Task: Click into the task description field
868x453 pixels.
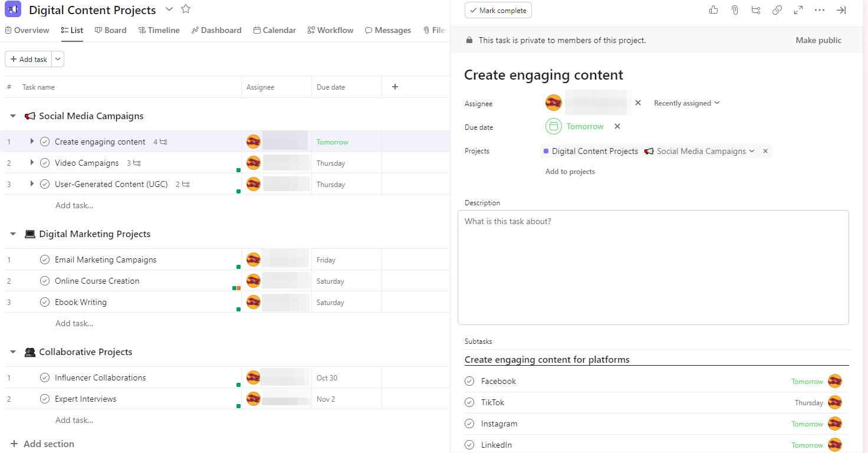Action: pos(653,267)
